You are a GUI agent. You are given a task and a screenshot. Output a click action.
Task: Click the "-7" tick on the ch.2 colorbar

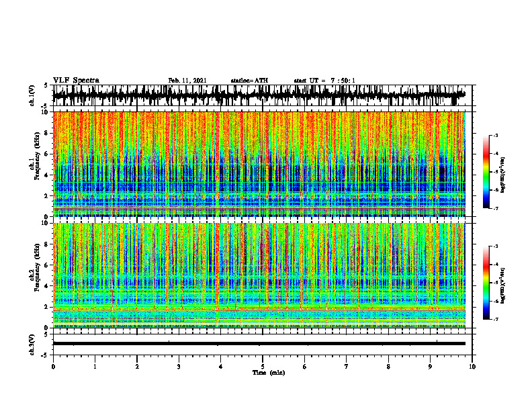(x=496, y=319)
